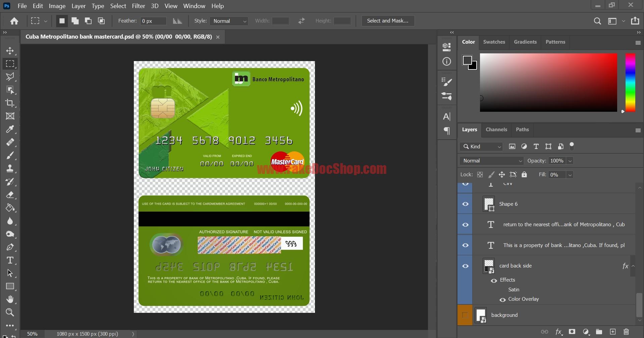
Task: Click the Feather value input field
Action: coord(153,21)
